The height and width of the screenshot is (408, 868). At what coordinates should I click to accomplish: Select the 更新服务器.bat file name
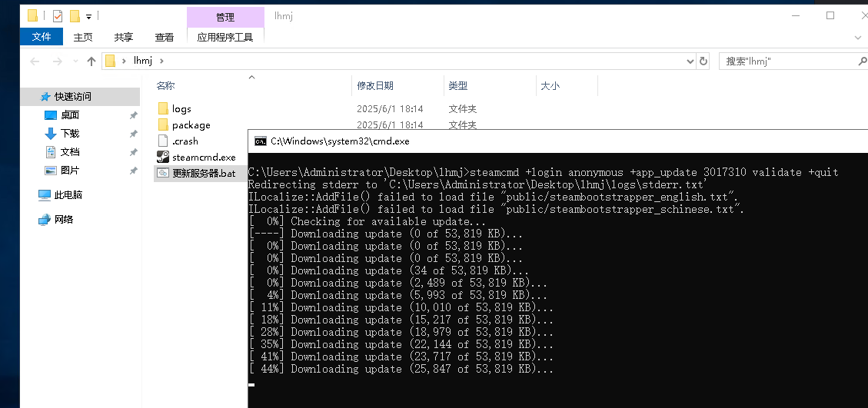coord(204,174)
